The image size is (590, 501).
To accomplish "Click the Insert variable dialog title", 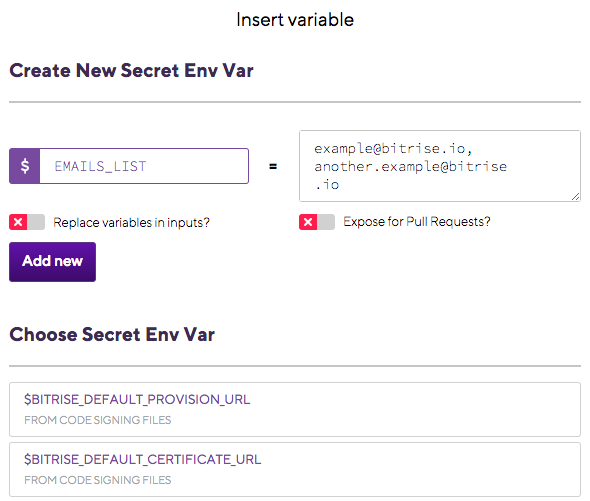I will 295,20.
